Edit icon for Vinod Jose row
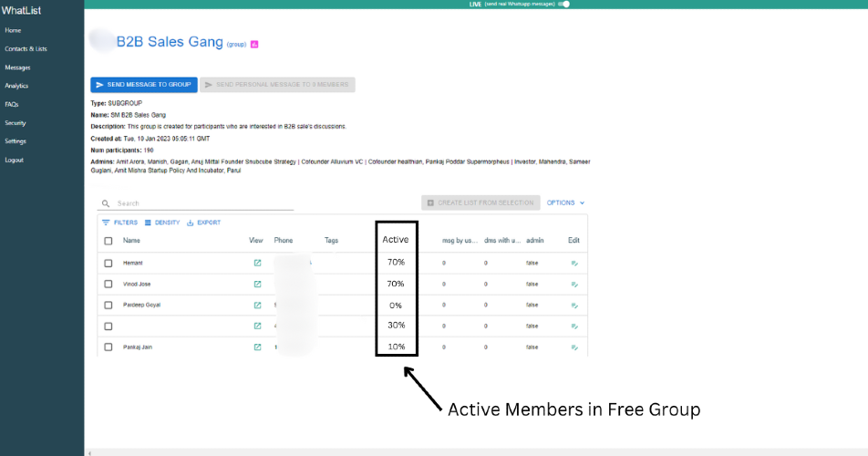The width and height of the screenshot is (868, 456). [574, 285]
